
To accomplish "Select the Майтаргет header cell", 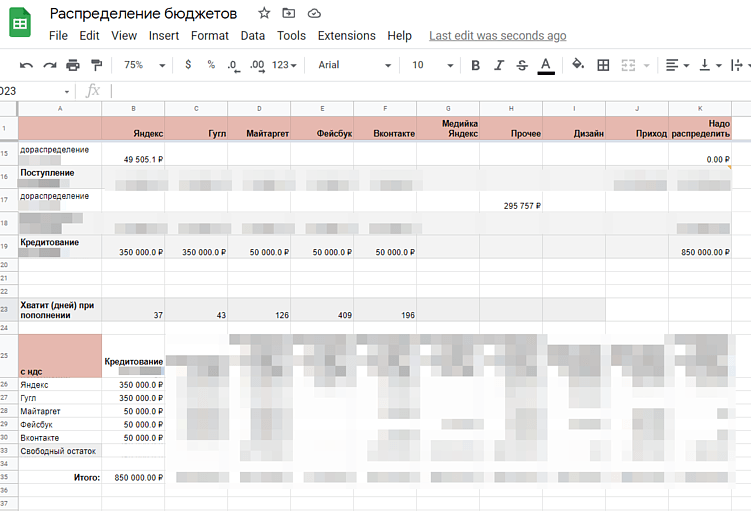I will 259,128.
